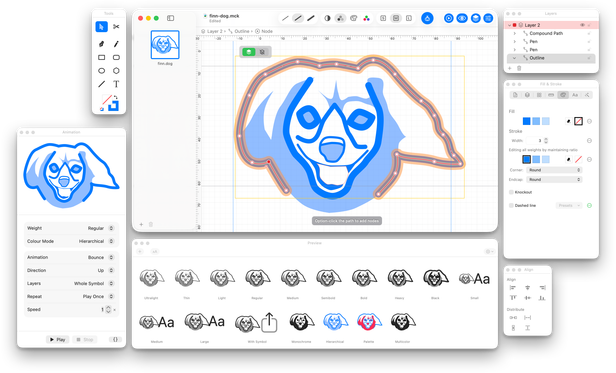Swap fill and stroke in Tools palette
The image size is (616, 373).
tap(116, 97)
